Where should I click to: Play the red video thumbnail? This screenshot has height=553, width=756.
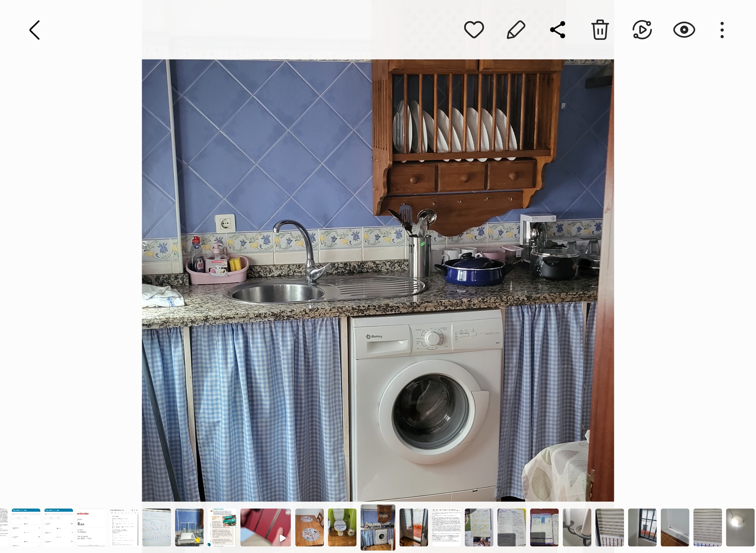point(265,527)
